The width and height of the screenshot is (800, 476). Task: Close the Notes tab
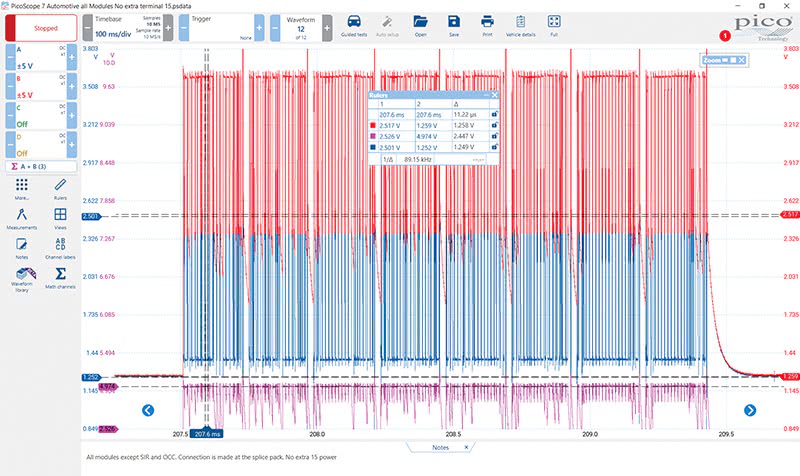466,447
